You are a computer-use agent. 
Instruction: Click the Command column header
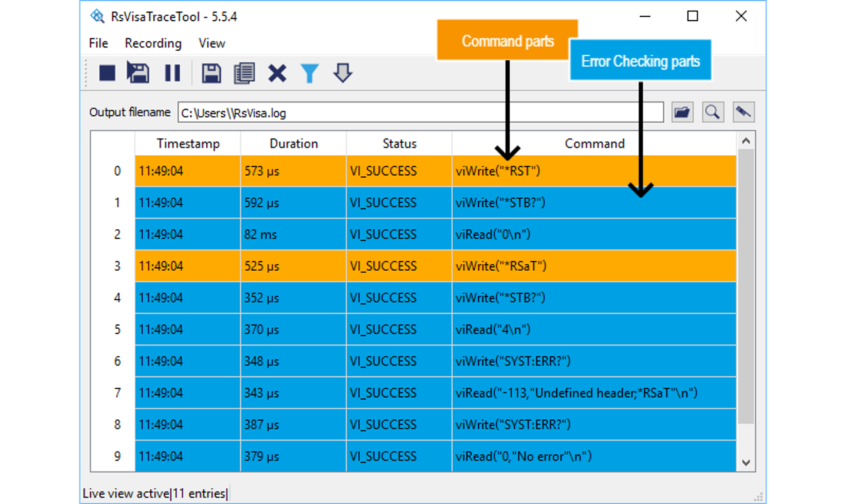coord(594,143)
